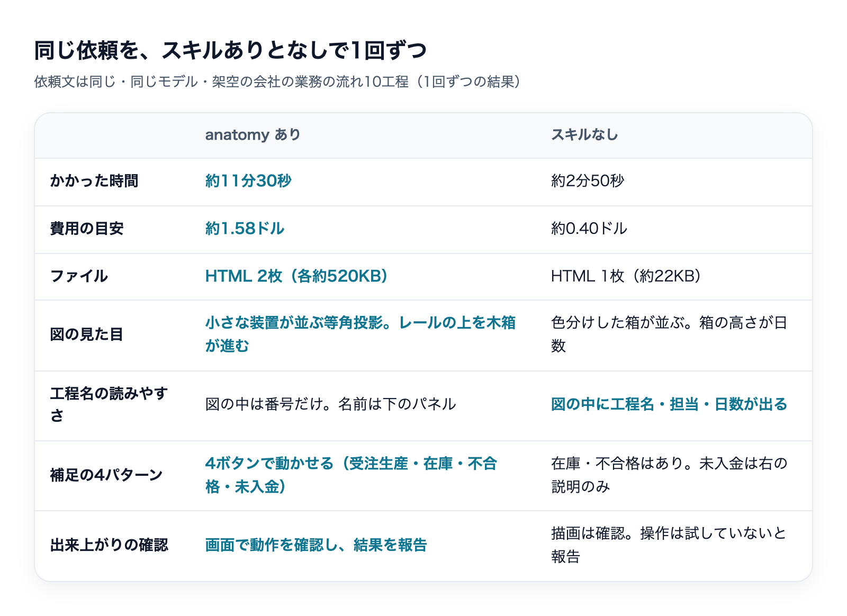Screen dimensions: 847x616
Task: Click the value 約11分30秒
Action: pyautogui.click(x=248, y=181)
